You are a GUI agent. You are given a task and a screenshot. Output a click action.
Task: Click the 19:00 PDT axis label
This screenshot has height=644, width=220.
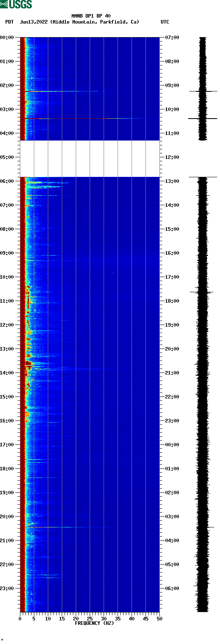click(7, 493)
